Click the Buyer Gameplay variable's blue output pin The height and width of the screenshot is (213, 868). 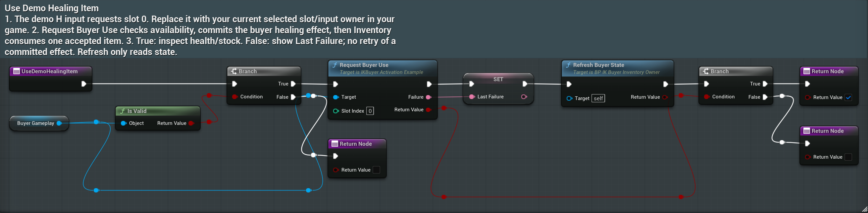pyautogui.click(x=59, y=123)
